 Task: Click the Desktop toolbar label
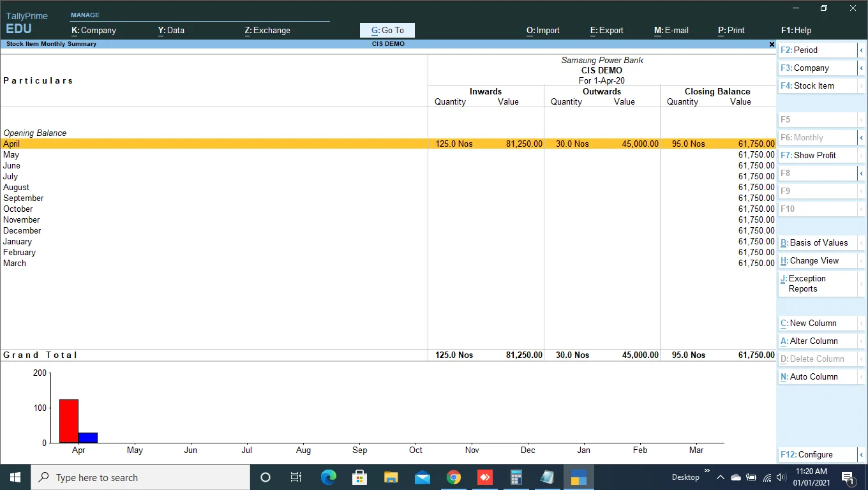(x=685, y=477)
